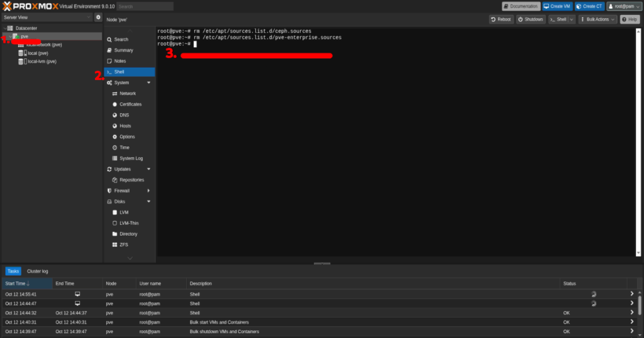Image resolution: width=644 pixels, height=338 pixels.
Task: Collapse the Updates submenu arrow
Action: [149, 169]
